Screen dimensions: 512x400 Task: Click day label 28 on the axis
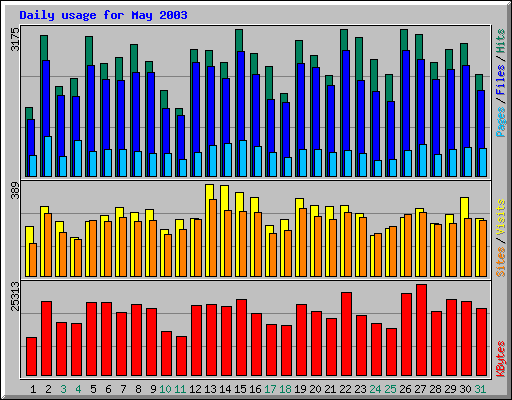point(435,389)
